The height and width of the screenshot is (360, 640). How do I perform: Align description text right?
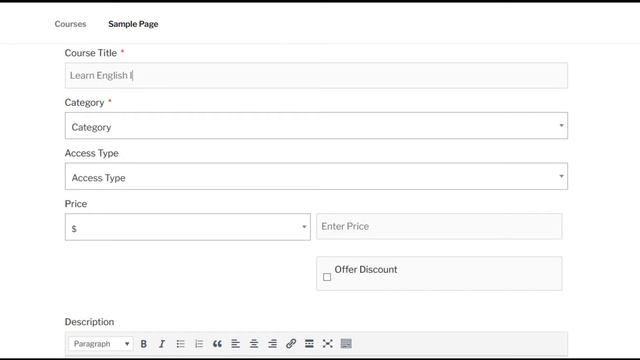point(272,344)
